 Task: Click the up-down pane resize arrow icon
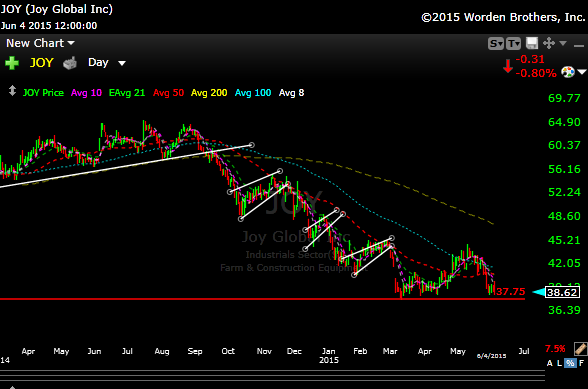12,91
